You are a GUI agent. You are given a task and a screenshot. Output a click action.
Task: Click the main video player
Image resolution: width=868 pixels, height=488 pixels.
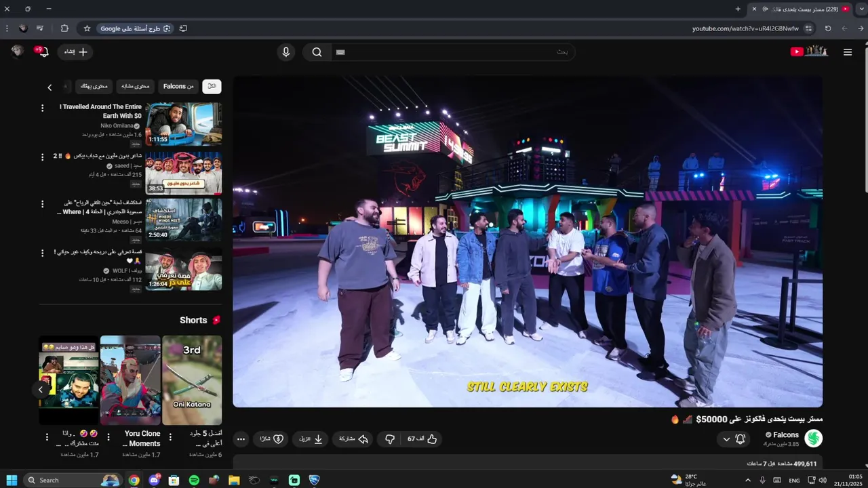tap(528, 241)
